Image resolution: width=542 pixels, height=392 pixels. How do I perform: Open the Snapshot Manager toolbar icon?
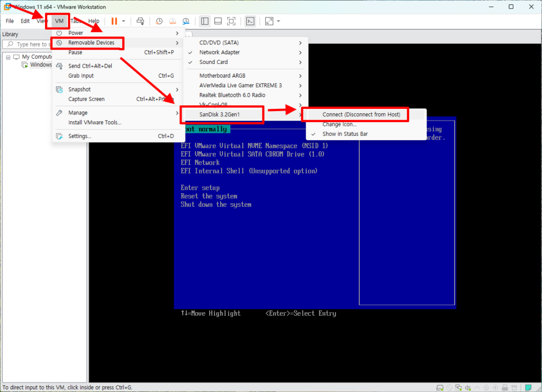pos(186,21)
